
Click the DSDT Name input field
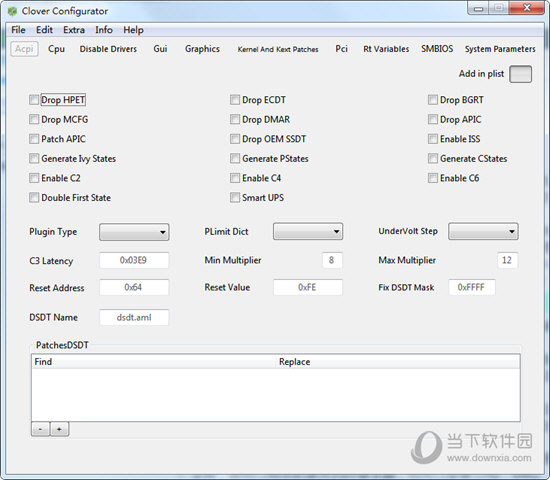(134, 318)
